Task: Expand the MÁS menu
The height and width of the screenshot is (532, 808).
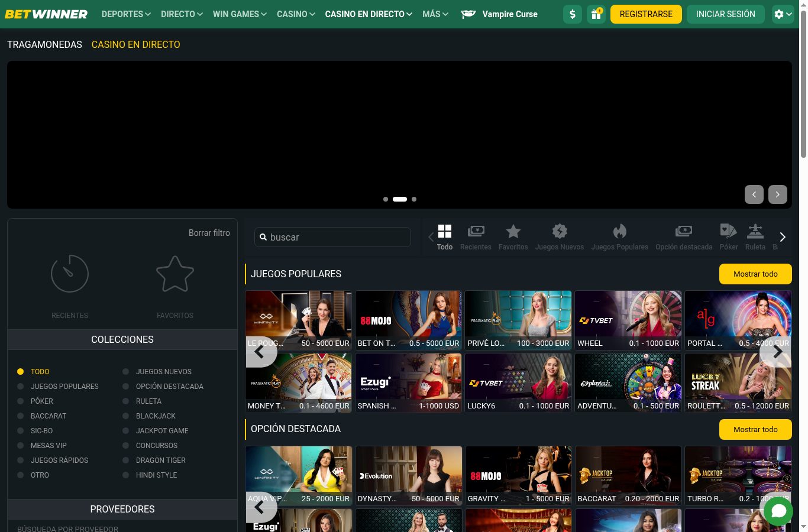Action: 435,14
